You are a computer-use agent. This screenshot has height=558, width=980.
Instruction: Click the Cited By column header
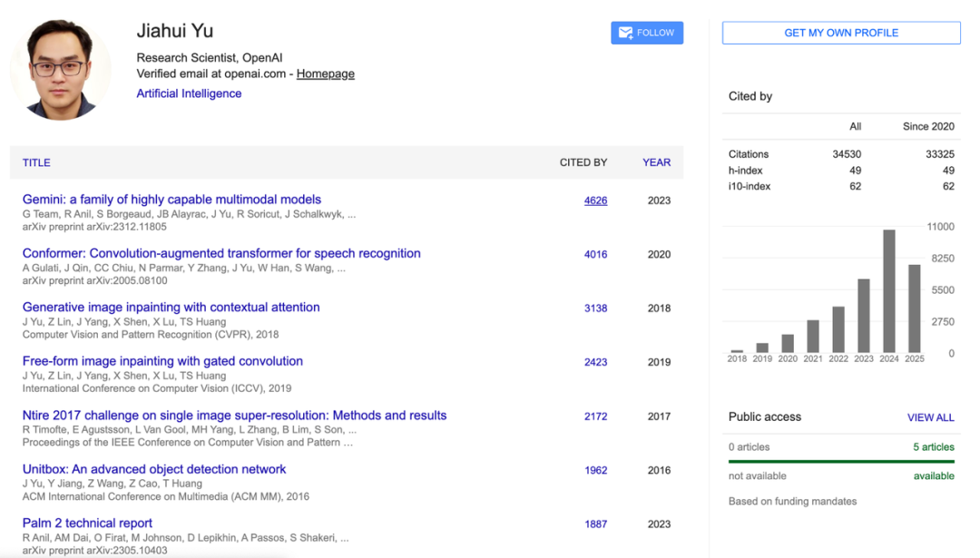583,162
